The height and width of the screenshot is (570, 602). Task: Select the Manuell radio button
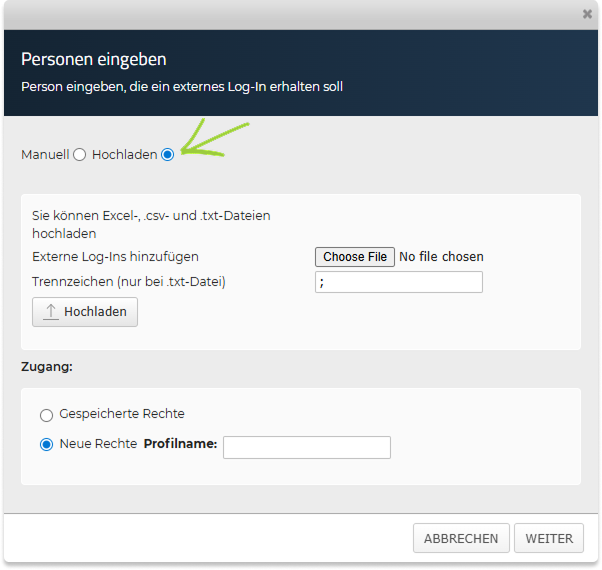point(80,155)
